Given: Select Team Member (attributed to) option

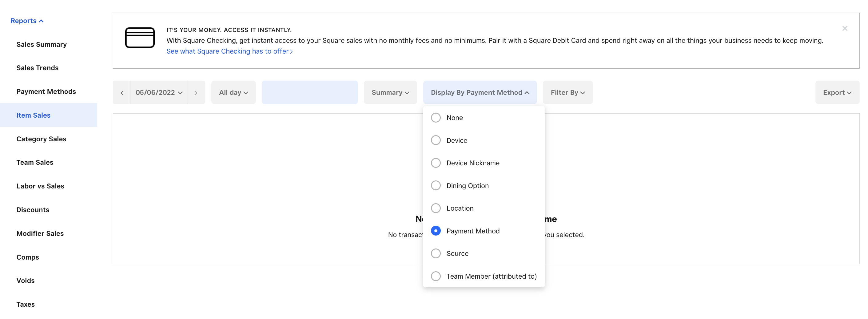Looking at the screenshot, I should (x=436, y=276).
